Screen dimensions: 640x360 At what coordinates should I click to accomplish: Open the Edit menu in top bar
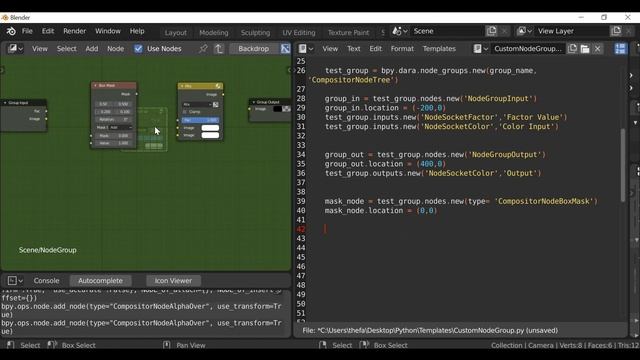click(48, 31)
